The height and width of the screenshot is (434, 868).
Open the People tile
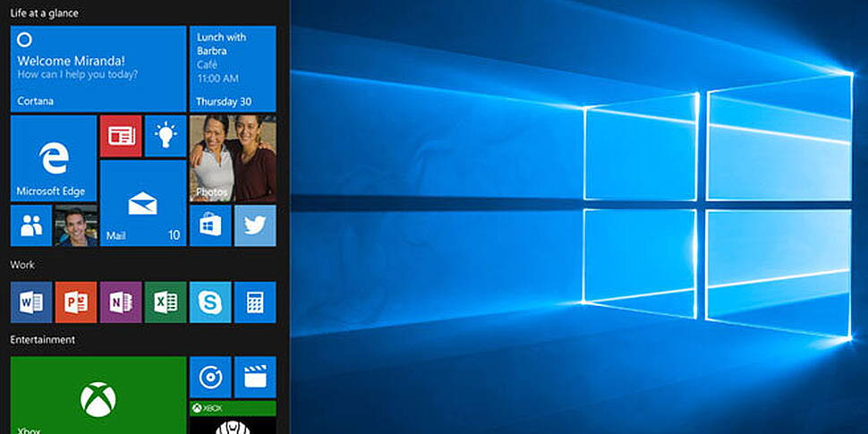31,226
